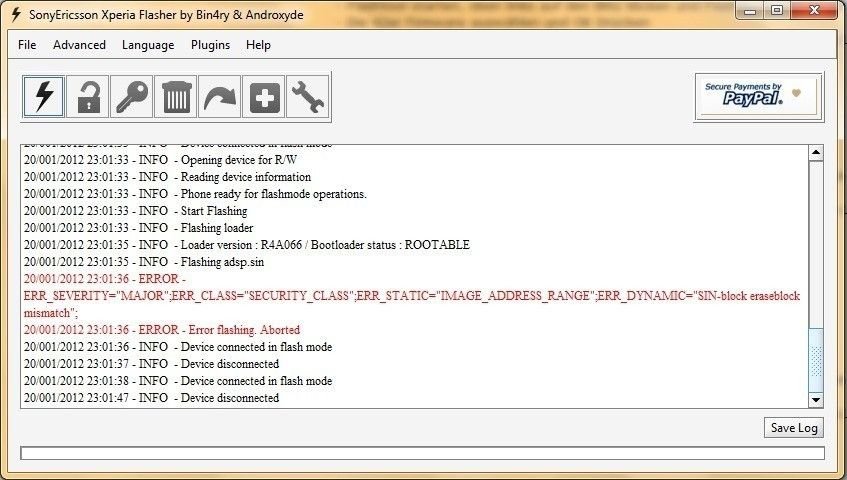
Task: Click the PayPal secure payments donate button
Action: pos(758,97)
